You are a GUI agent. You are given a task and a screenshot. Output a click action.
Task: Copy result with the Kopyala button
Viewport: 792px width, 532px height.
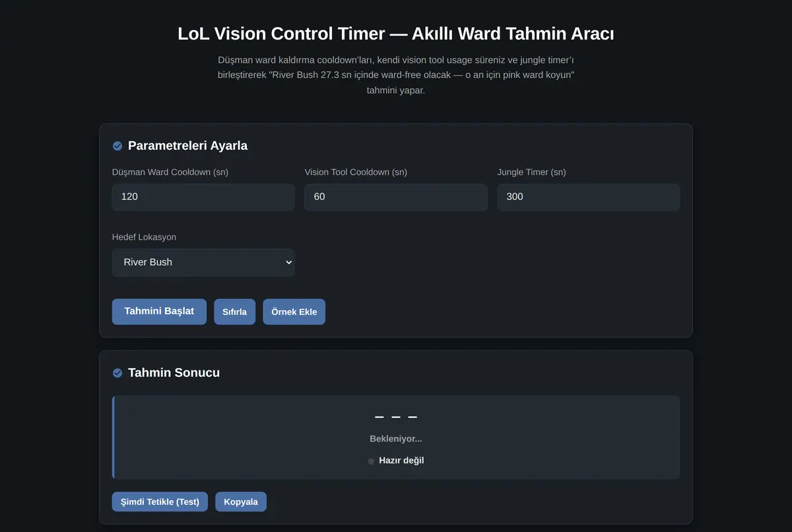point(241,502)
